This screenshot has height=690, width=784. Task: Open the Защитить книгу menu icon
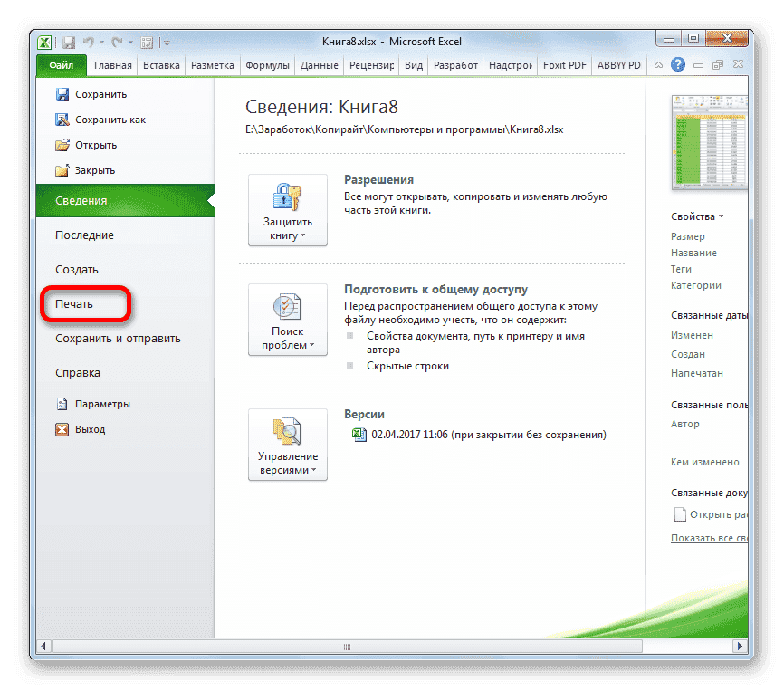coord(287,196)
